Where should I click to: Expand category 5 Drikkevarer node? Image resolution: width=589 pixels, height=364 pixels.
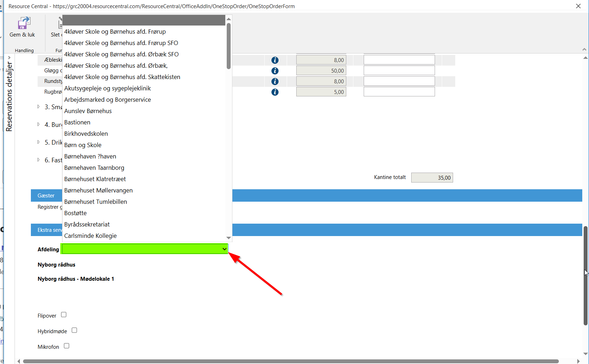point(39,142)
